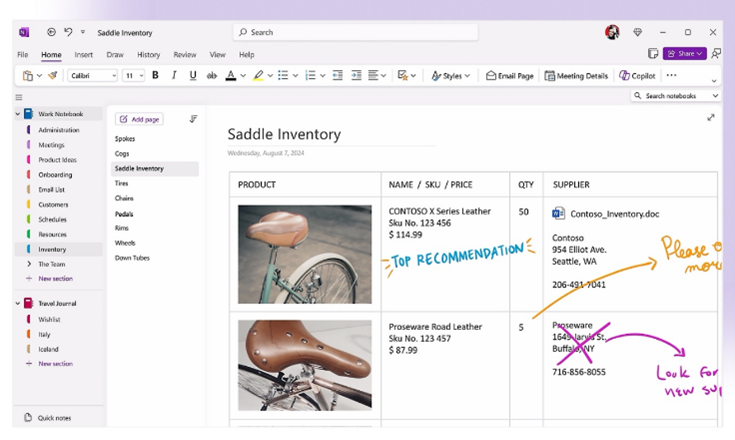Open the Contoso_Inventory.doc attachment
Viewport: 735px width, 440px height.
606,214
